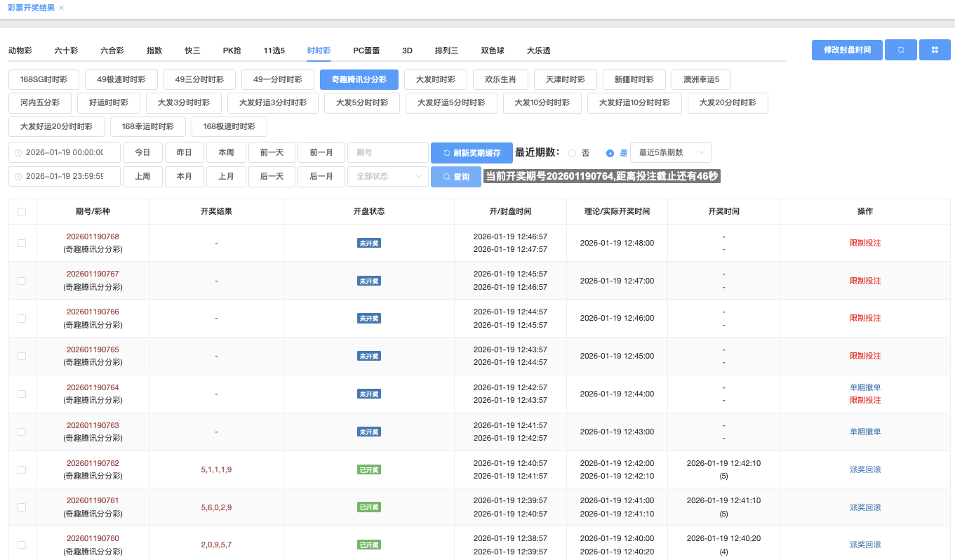Click the clock icon in start date field
The width and height of the screenshot is (955, 560).
tap(18, 153)
